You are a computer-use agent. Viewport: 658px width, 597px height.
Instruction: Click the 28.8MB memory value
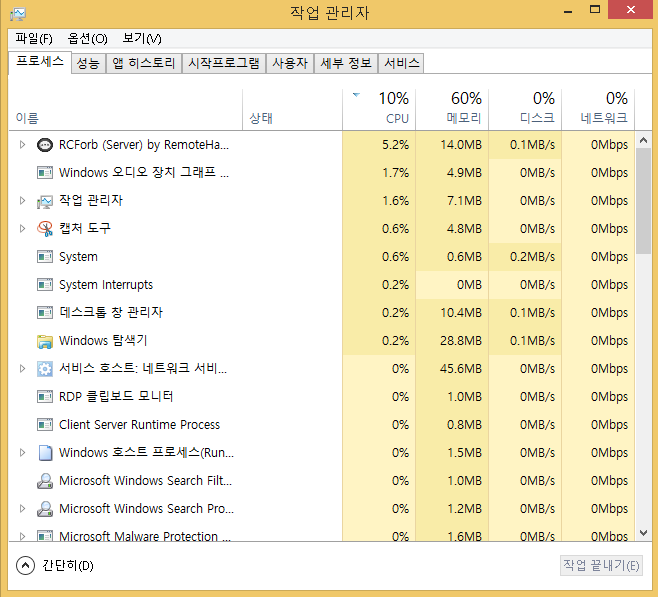coord(461,341)
